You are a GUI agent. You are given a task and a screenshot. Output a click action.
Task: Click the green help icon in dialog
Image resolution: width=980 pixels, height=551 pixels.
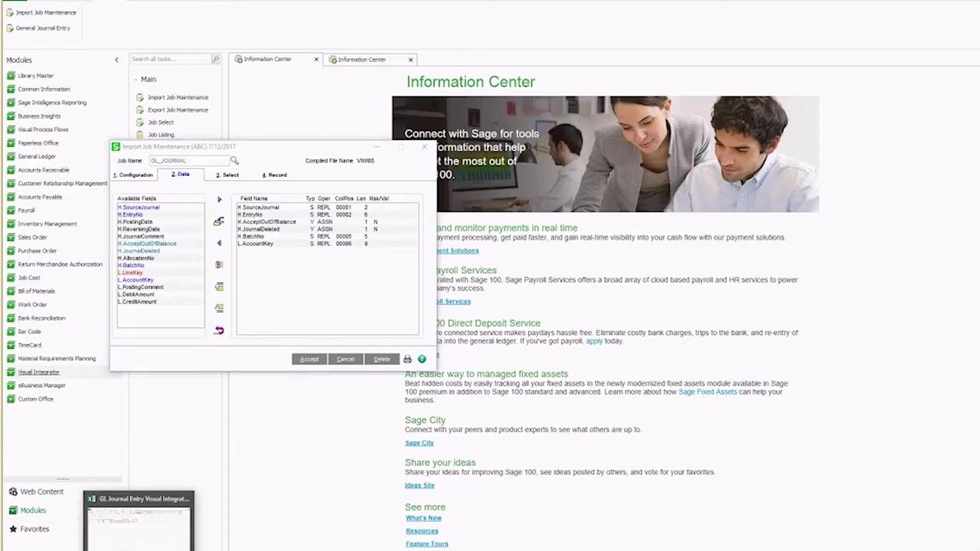tap(422, 359)
